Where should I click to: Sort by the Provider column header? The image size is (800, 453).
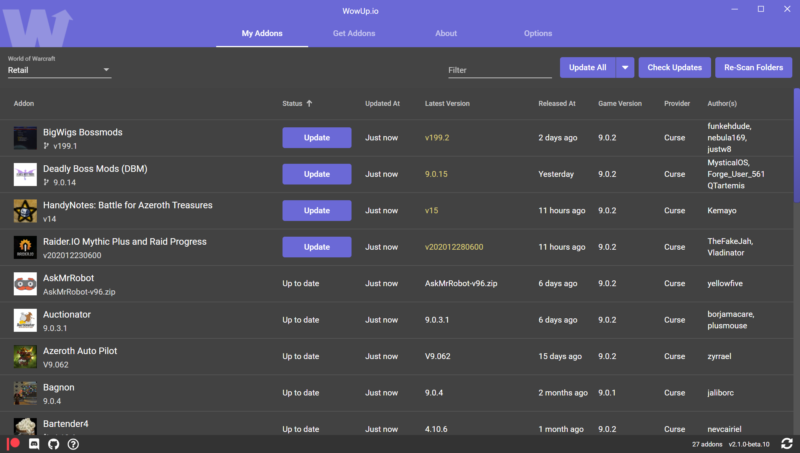pyautogui.click(x=677, y=104)
